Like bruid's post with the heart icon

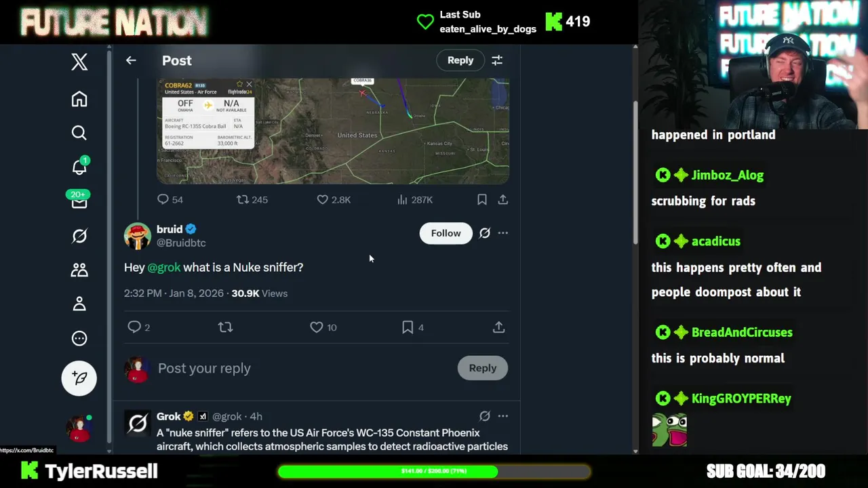(x=317, y=327)
